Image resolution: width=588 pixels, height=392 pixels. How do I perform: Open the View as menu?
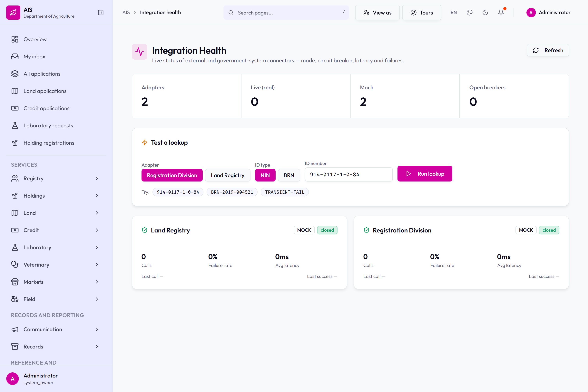point(377,13)
